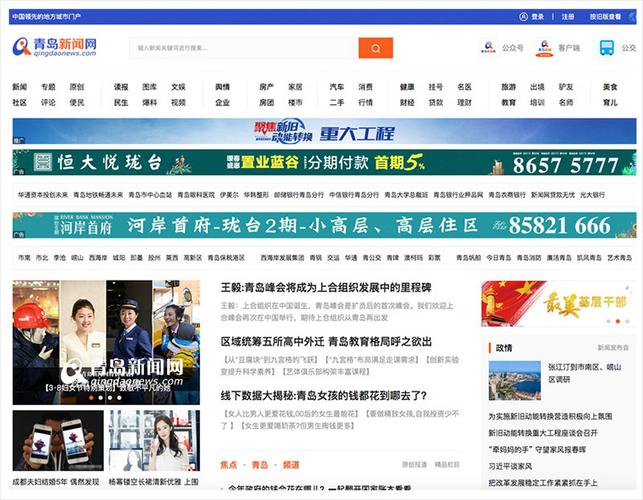Open the 客户端 app icon
643x500 pixels.
544,48
